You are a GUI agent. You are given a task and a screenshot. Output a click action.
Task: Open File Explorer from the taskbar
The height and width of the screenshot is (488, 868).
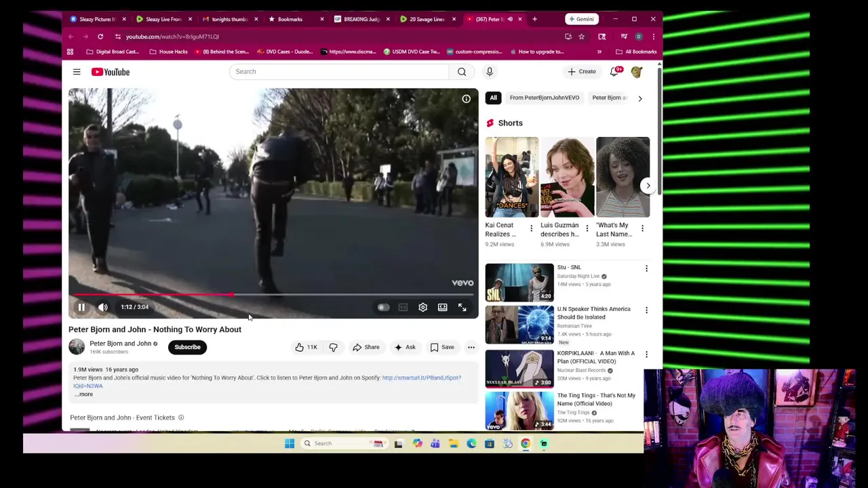coord(454,444)
